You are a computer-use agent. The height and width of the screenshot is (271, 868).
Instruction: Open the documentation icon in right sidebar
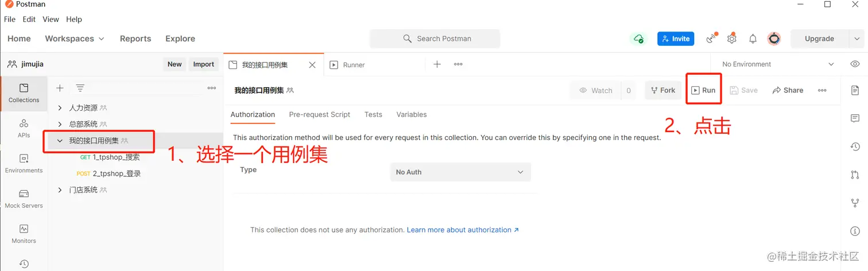tap(855, 90)
